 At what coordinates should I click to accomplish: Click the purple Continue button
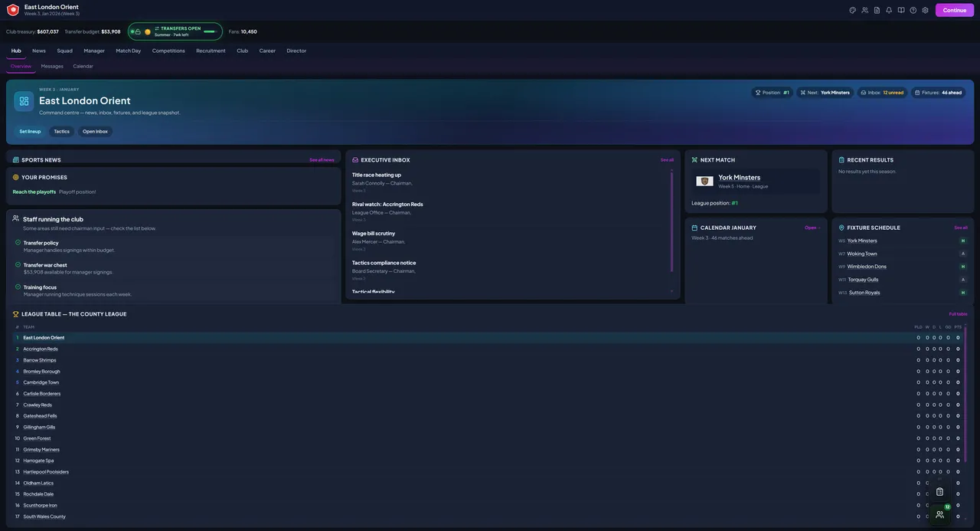(x=955, y=10)
